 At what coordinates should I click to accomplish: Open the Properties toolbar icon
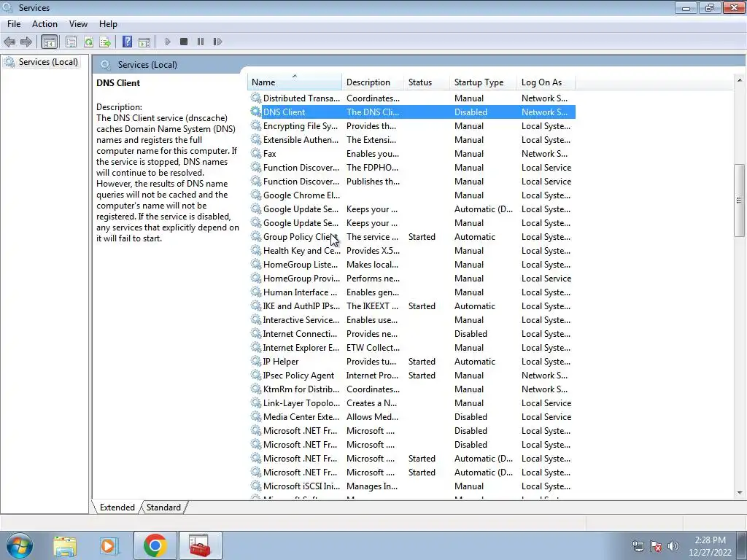pos(71,42)
